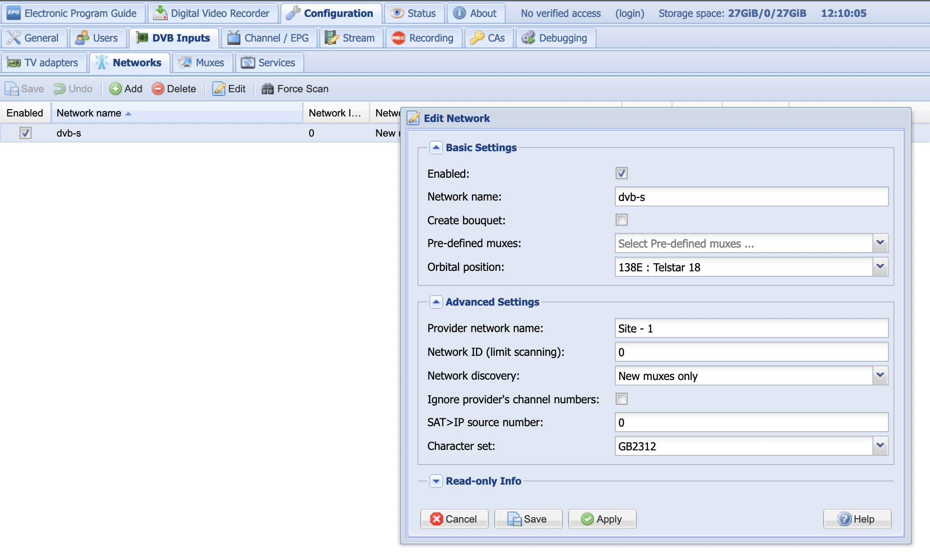
Task: Open the TV adapters tab
Action: (44, 63)
